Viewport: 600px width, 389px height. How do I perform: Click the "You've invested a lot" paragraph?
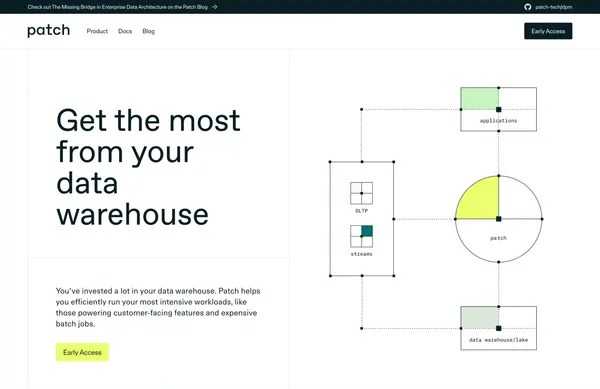(158, 307)
